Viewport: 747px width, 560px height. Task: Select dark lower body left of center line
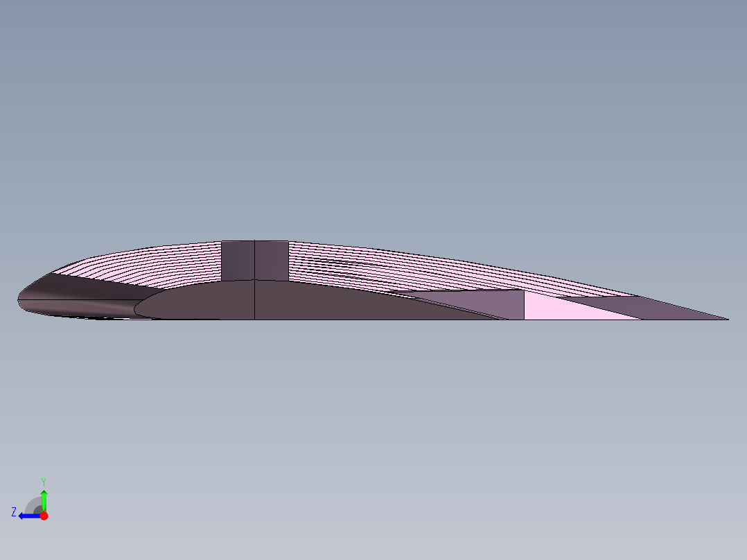[x=201, y=303]
